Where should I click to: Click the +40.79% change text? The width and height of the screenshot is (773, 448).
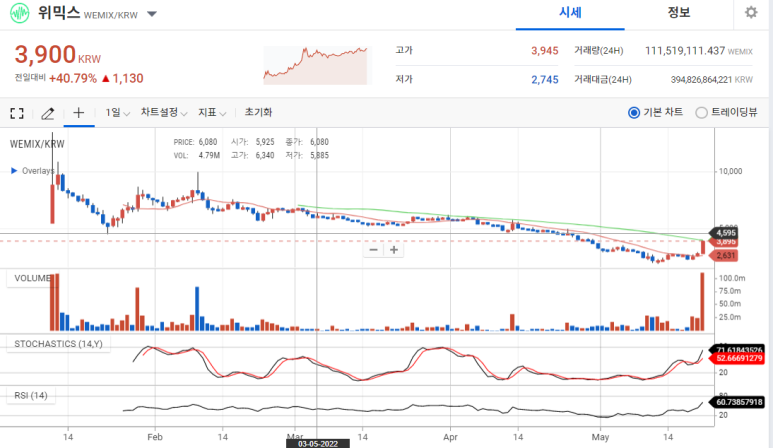[x=73, y=78]
